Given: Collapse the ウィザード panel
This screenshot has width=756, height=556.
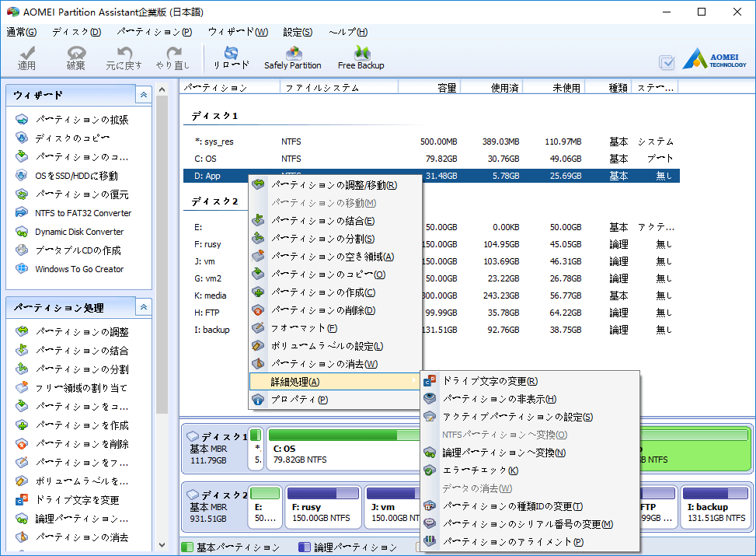Looking at the screenshot, I should (144, 95).
